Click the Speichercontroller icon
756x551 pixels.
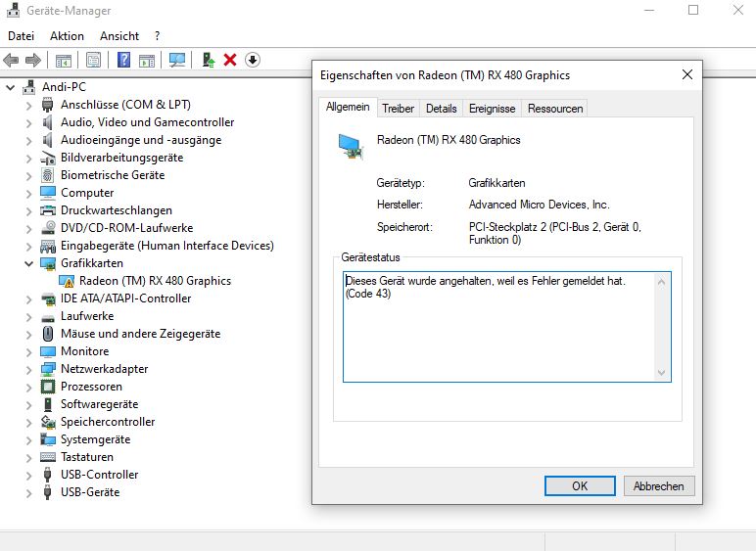[x=48, y=422]
